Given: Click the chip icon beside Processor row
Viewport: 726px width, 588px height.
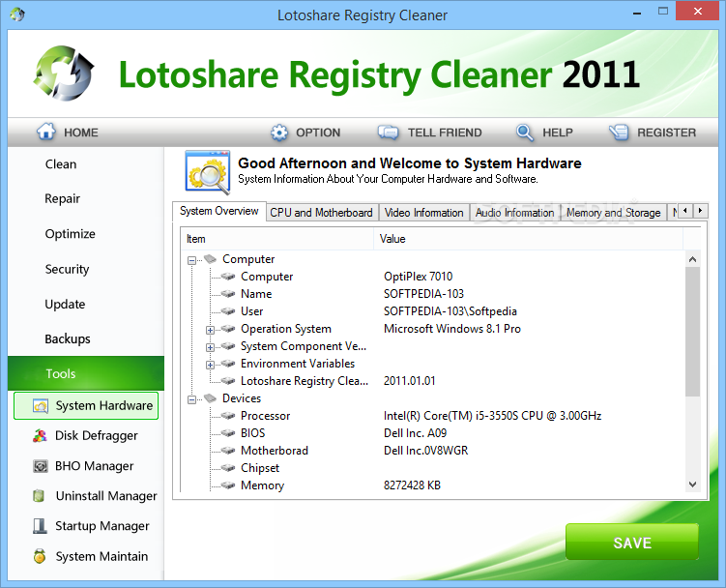Looking at the screenshot, I should [228, 416].
